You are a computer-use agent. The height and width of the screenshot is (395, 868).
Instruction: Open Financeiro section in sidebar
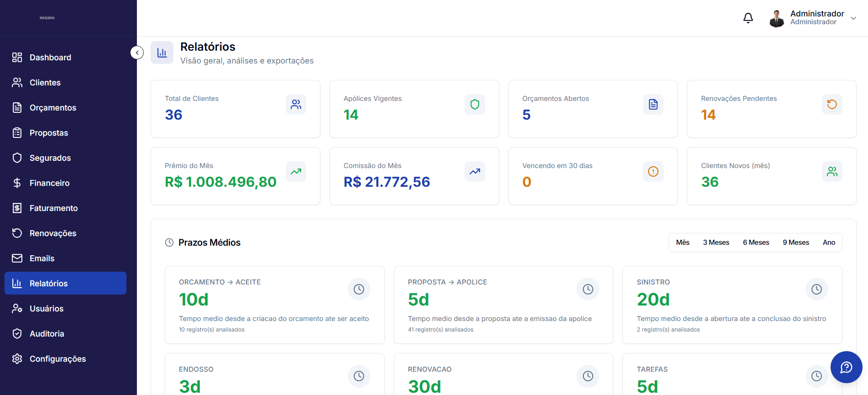pos(65,183)
